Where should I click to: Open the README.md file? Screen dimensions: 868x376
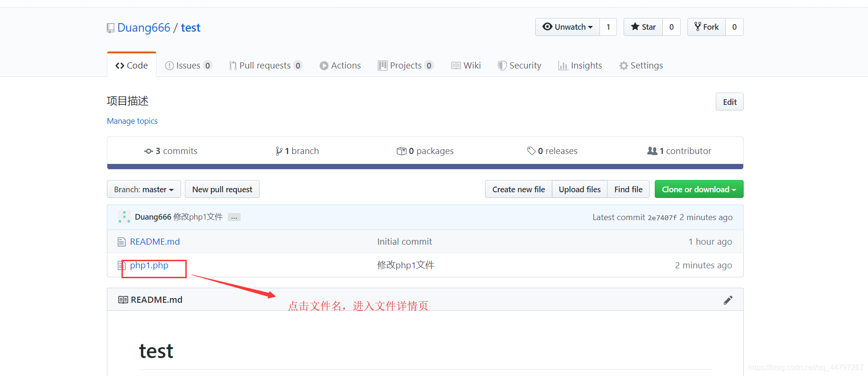(155, 241)
